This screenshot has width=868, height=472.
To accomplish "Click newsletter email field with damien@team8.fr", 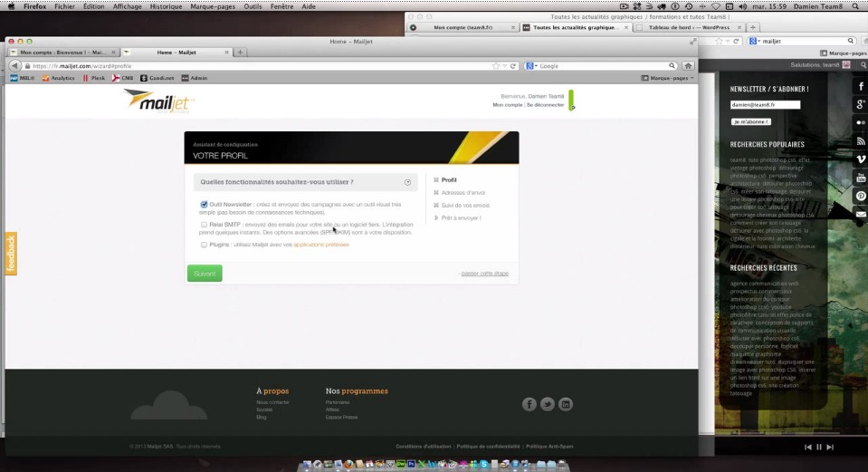I will point(765,105).
